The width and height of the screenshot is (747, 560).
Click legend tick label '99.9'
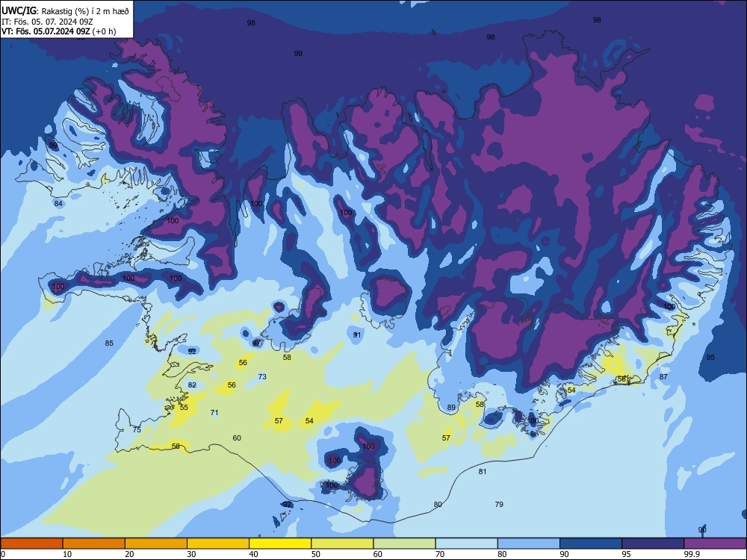692,554
